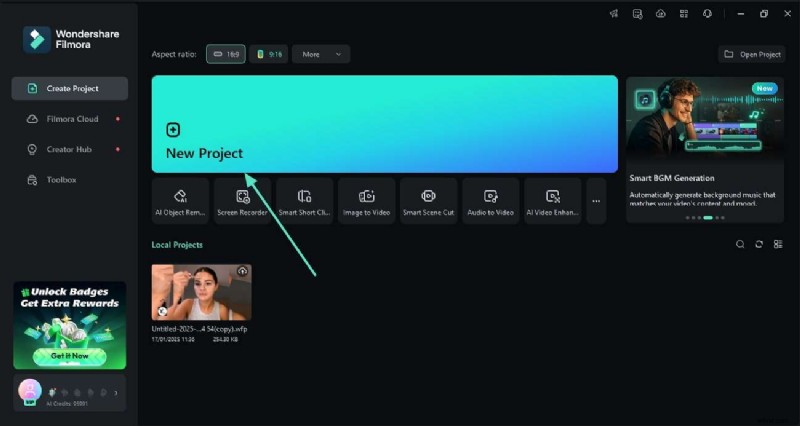Expand the More aspect ratio dropdown

tap(321, 54)
